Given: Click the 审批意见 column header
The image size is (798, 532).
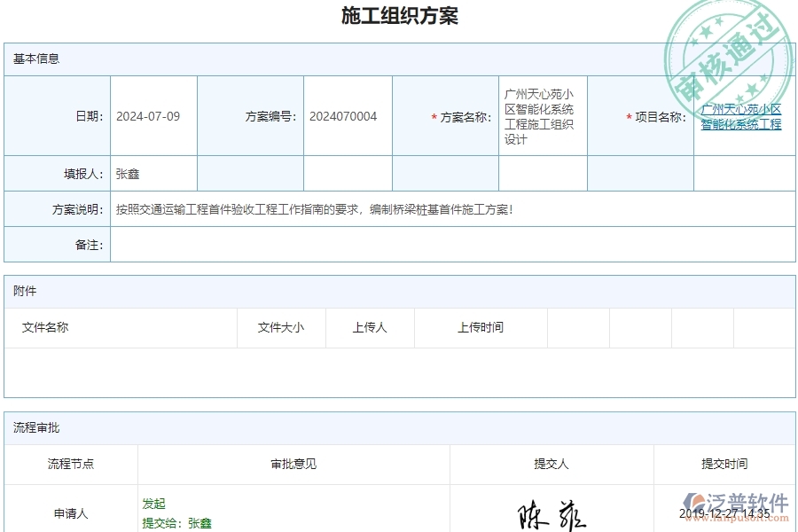Looking at the screenshot, I should 291,463.
